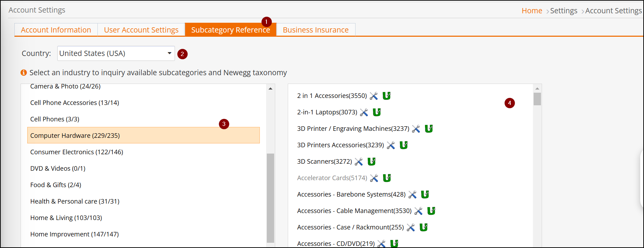
Task: Click the tools icon next to 2 in 1 Accessories(3550)
Action: (x=374, y=96)
